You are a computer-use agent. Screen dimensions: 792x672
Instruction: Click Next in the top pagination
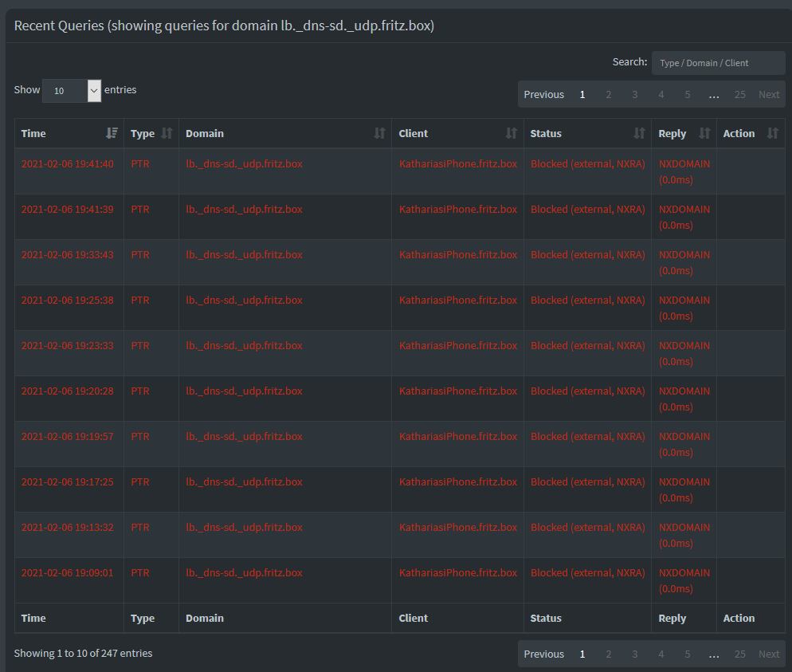tap(769, 94)
